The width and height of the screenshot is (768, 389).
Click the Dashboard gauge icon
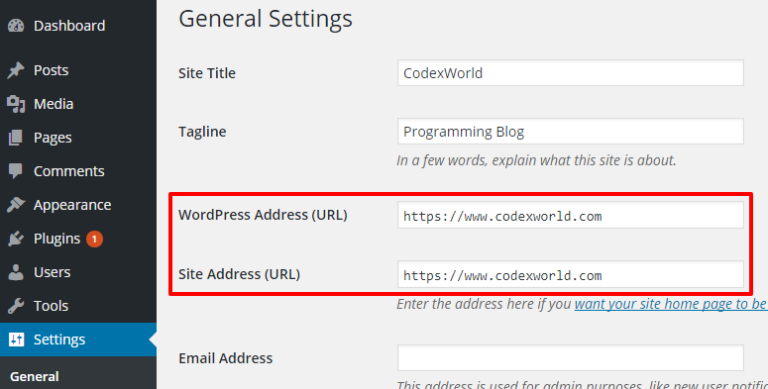coord(16,25)
